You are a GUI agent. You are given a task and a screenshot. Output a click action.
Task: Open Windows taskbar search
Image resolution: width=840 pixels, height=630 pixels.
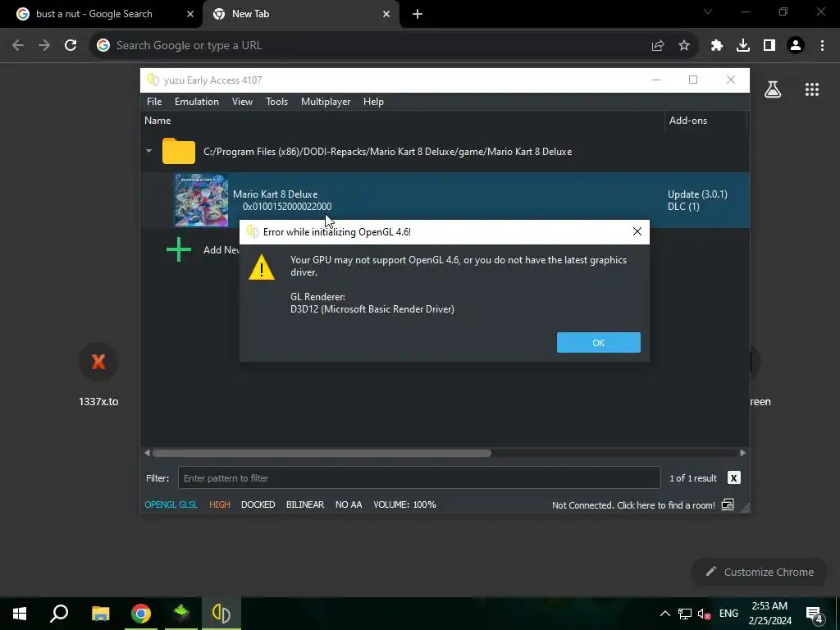click(59, 614)
